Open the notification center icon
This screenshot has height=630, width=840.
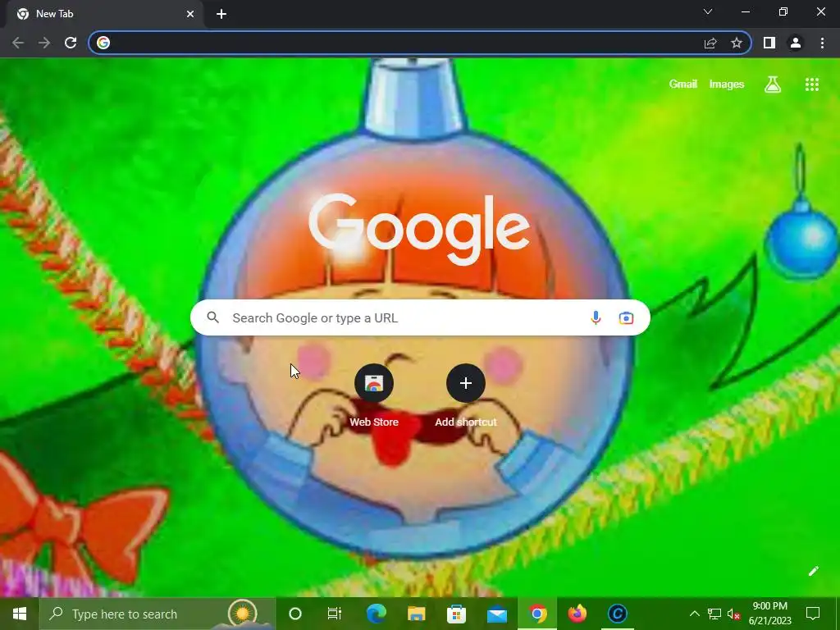click(813, 614)
